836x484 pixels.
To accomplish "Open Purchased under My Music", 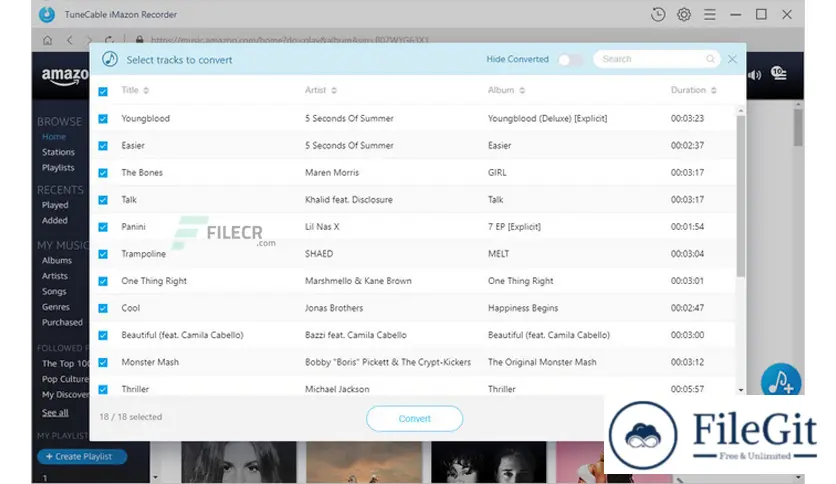I will (x=62, y=322).
